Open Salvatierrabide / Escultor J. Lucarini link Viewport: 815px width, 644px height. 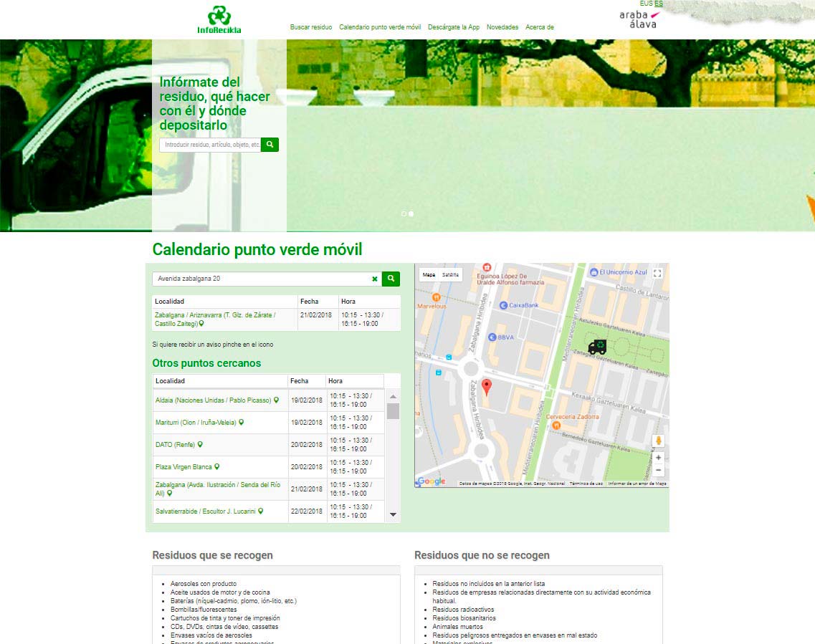point(205,511)
